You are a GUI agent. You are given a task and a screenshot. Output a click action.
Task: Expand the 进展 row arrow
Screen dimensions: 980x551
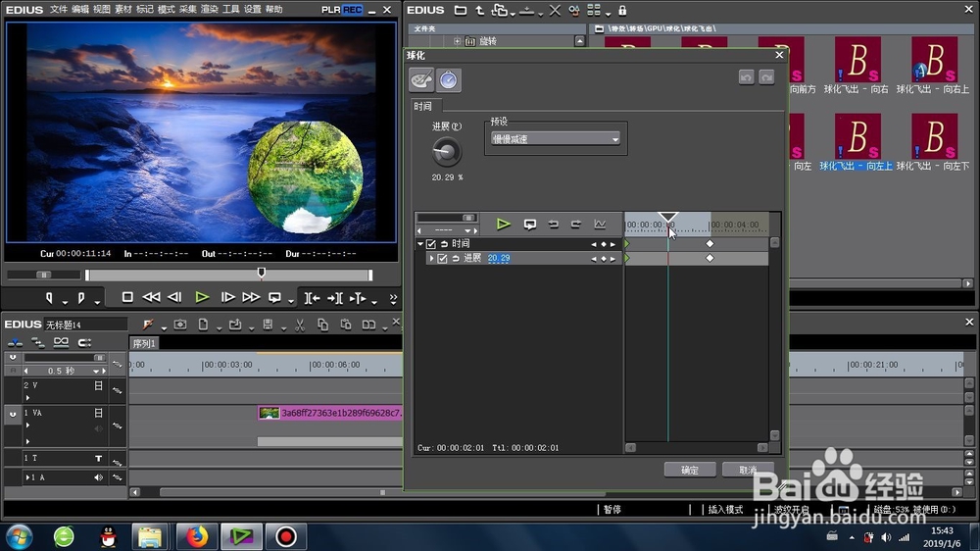[x=431, y=258]
